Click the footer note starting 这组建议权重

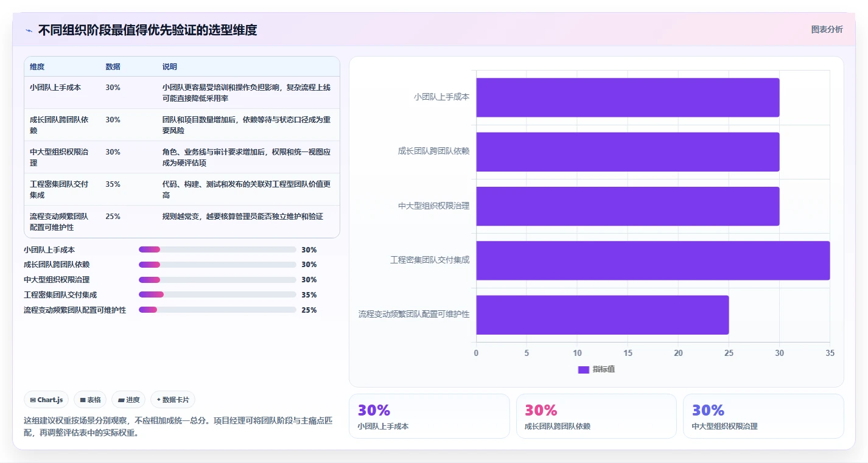(x=178, y=426)
